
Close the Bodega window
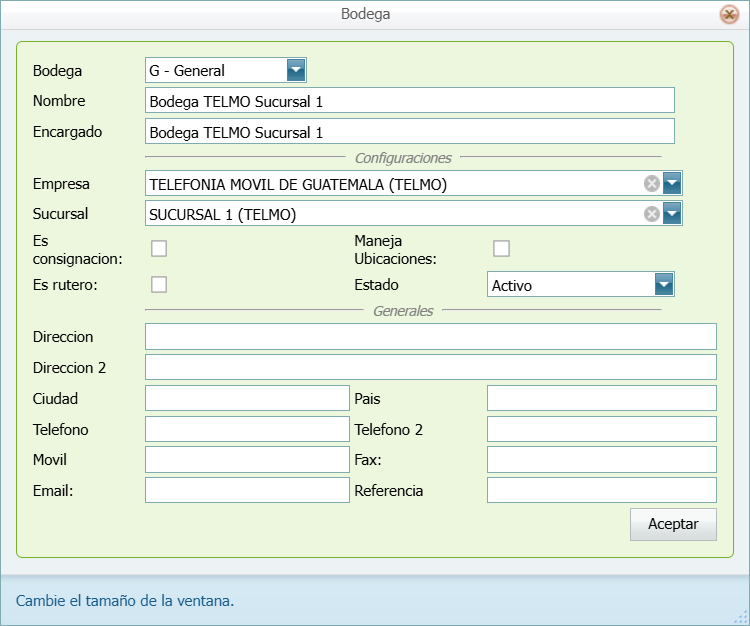coord(728,14)
